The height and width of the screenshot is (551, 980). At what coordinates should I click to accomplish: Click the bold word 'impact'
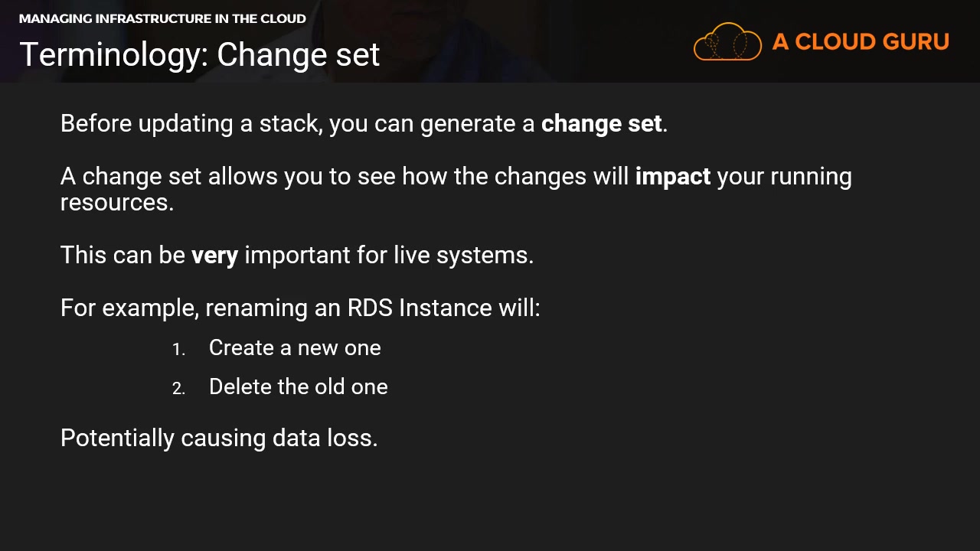point(672,176)
